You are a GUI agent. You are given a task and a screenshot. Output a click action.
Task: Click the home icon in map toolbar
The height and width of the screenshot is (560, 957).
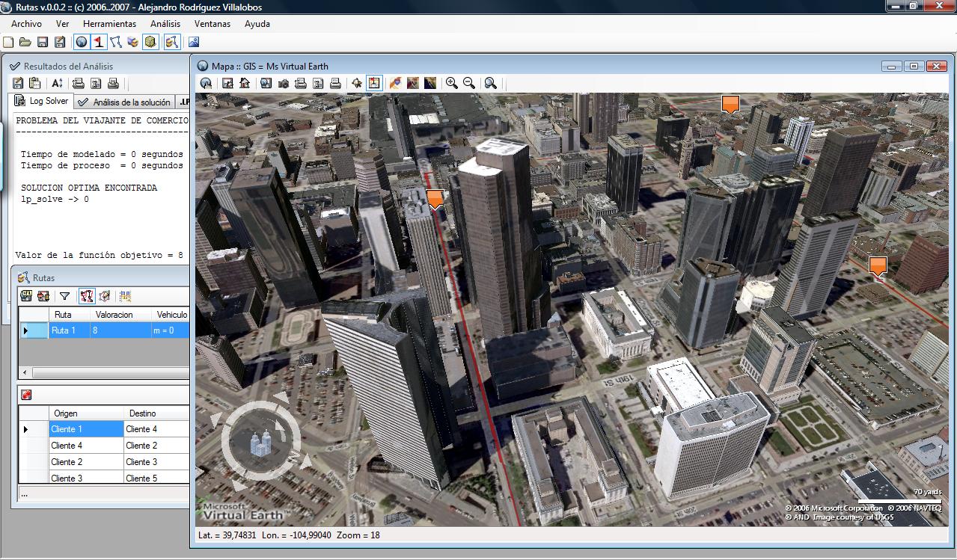[245, 84]
